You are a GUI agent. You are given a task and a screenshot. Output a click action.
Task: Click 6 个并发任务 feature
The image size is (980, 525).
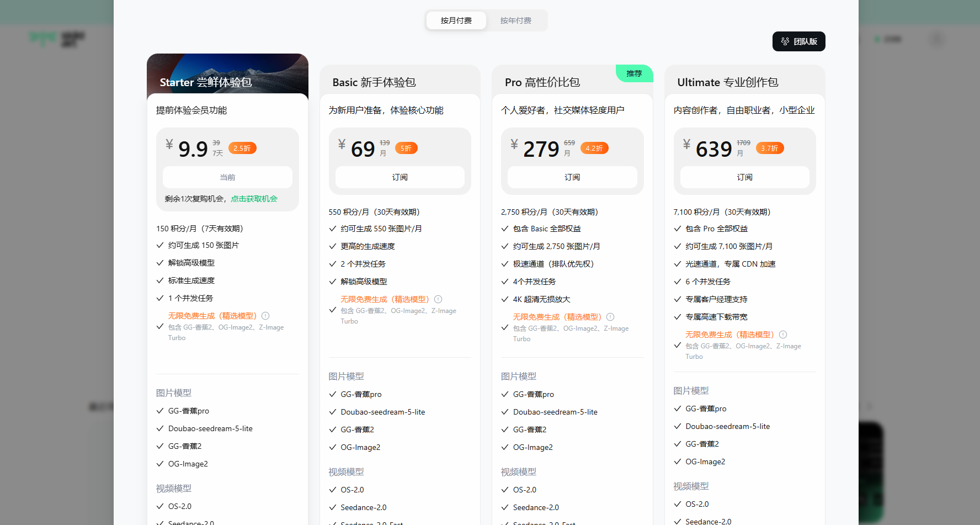pyautogui.click(x=708, y=282)
